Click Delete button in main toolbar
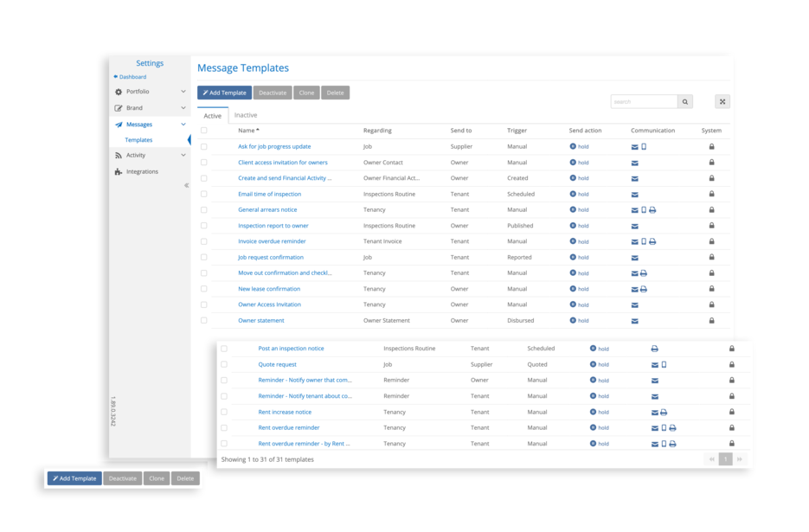809x532 pixels. tap(336, 93)
